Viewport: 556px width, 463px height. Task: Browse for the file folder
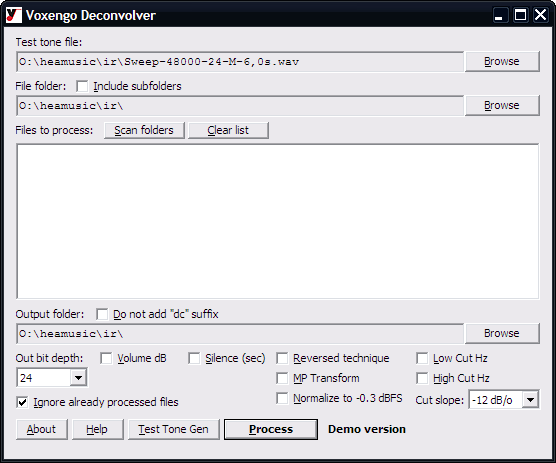coord(502,105)
